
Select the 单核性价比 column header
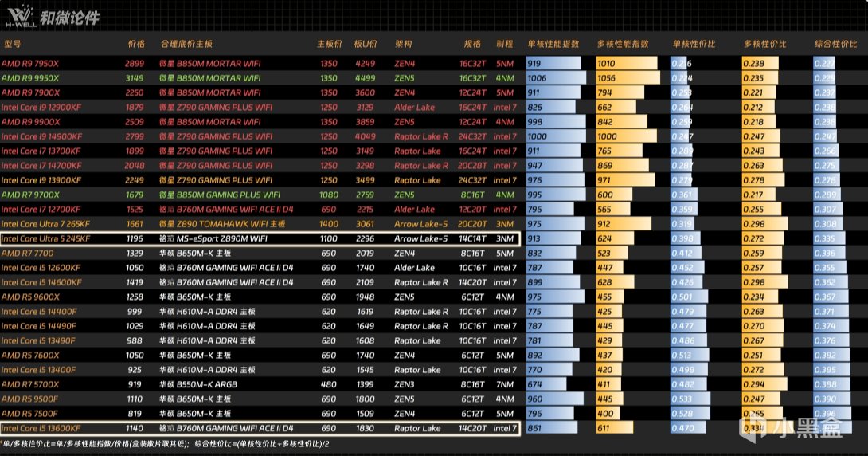694,44
